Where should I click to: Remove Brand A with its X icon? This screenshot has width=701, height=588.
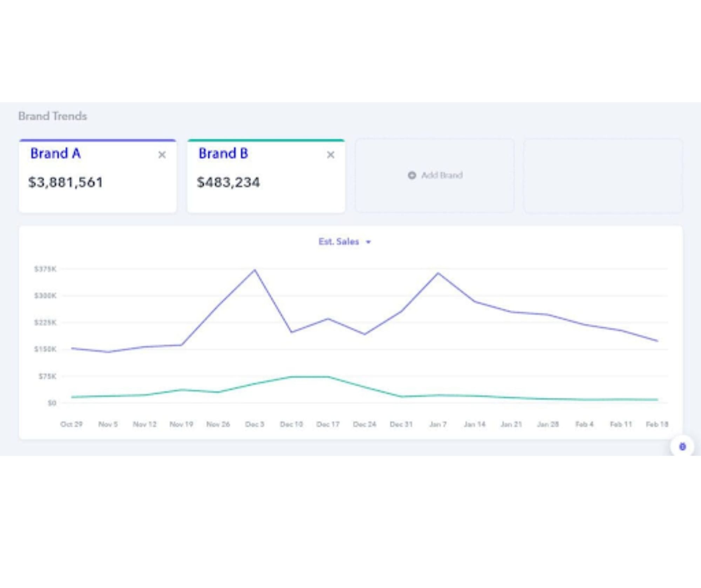162,155
